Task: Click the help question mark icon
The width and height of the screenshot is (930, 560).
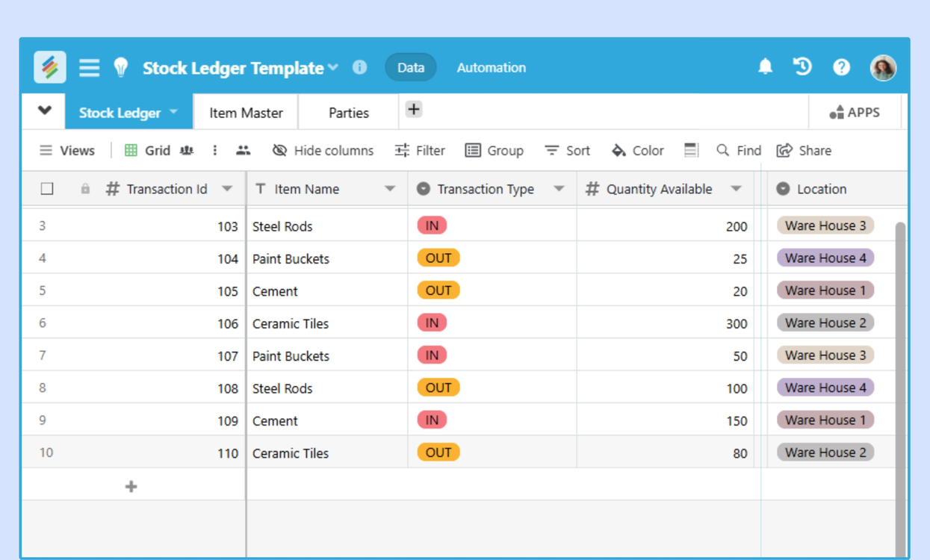Action: 841,67
